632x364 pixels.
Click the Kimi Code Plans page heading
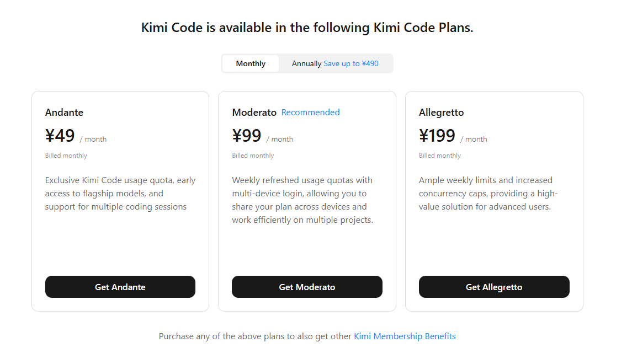coord(307,28)
